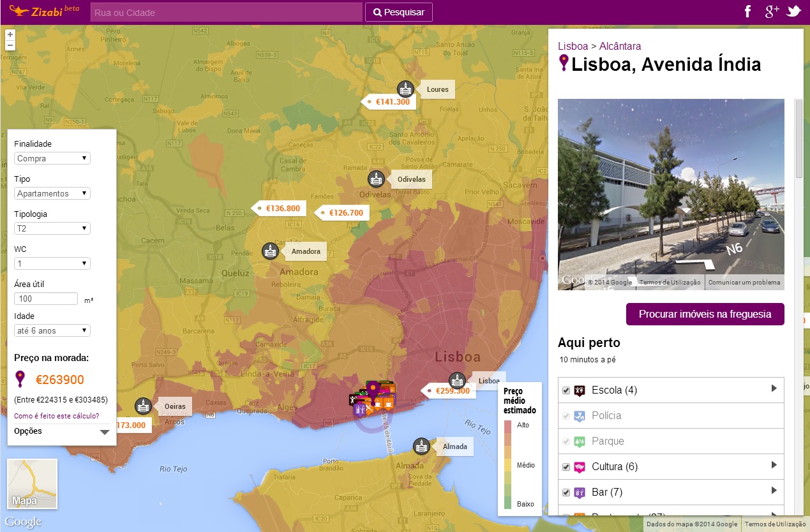Click Comunicar um problema on street view
This screenshot has width=810, height=532.
[744, 283]
